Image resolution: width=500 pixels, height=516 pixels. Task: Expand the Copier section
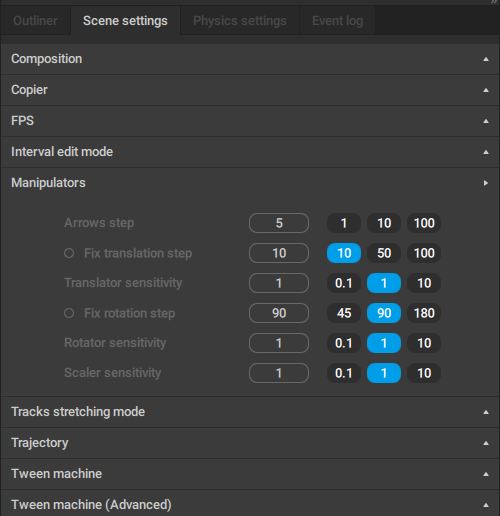point(250,90)
